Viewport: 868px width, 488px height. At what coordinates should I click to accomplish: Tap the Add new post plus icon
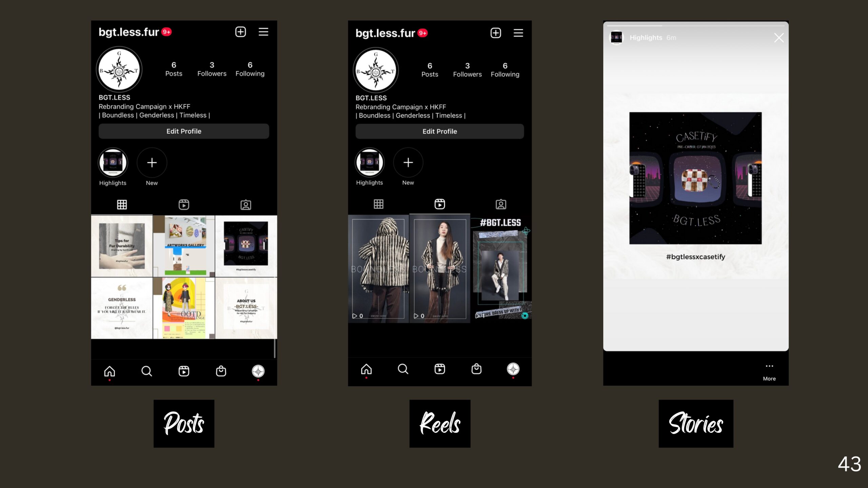(x=241, y=32)
